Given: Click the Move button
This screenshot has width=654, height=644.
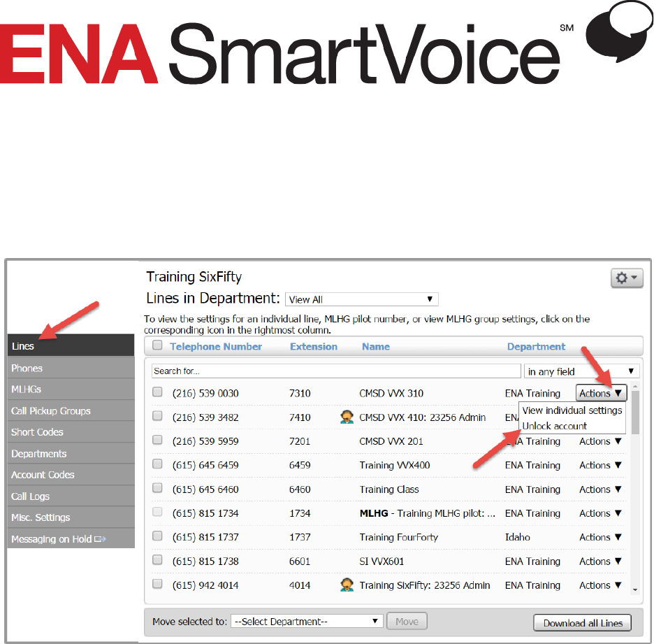Looking at the screenshot, I should (407, 621).
